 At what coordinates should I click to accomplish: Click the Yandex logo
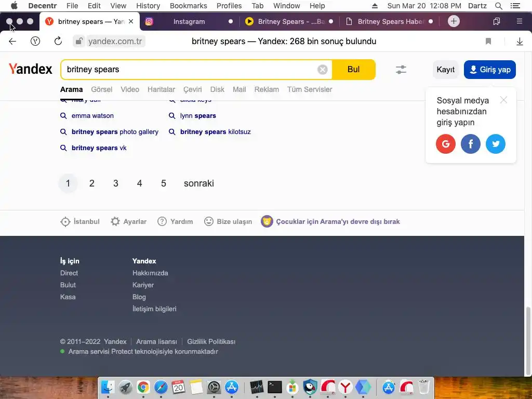[x=31, y=69]
